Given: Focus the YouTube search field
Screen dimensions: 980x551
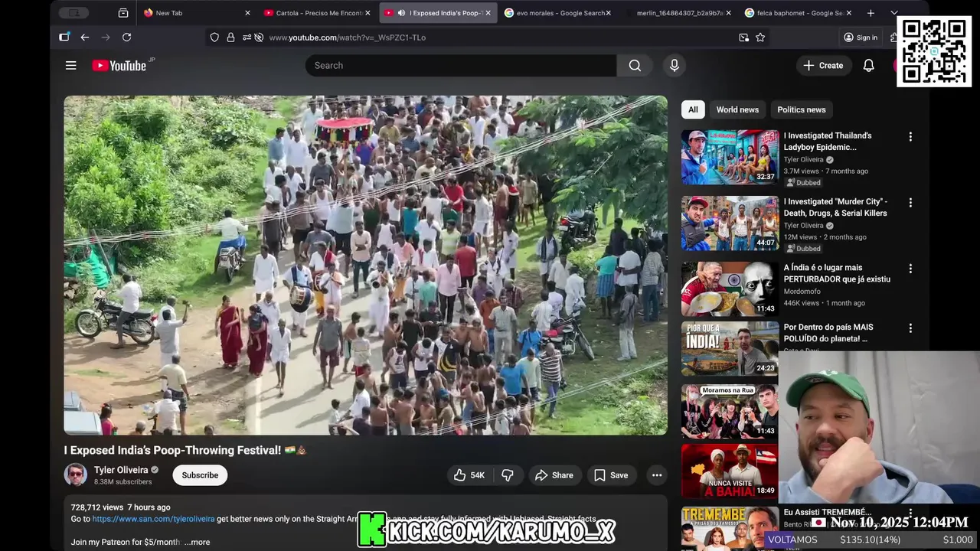Looking at the screenshot, I should [x=461, y=65].
